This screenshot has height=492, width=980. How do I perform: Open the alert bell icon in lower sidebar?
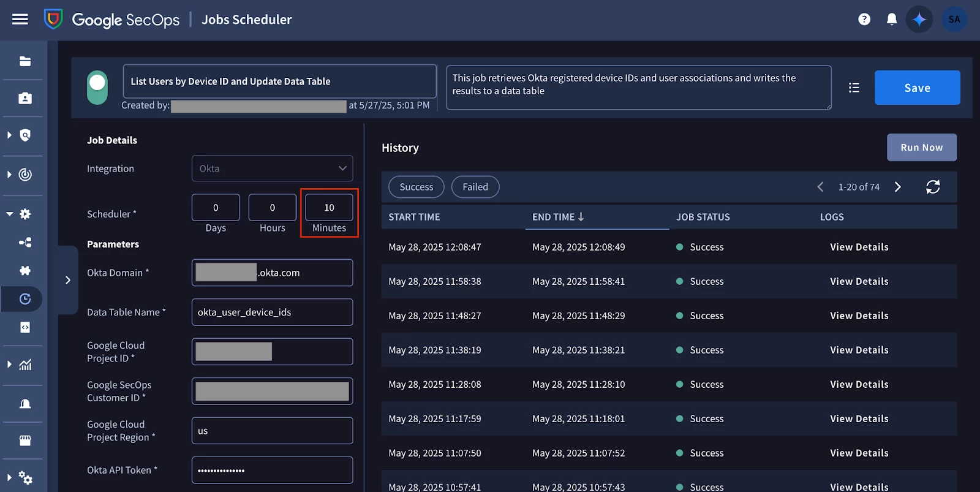25,404
